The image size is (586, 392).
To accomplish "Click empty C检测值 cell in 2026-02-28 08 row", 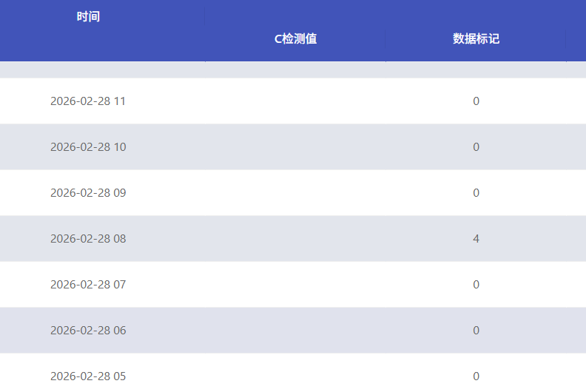I will coord(295,239).
